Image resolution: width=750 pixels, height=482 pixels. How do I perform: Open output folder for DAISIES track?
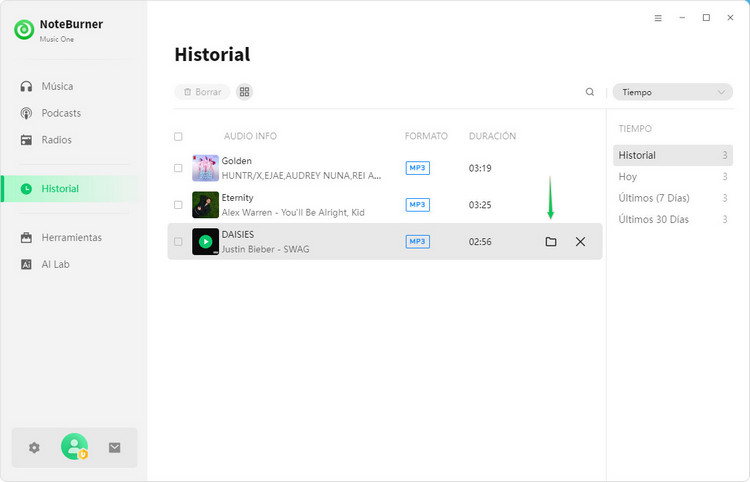coord(550,242)
